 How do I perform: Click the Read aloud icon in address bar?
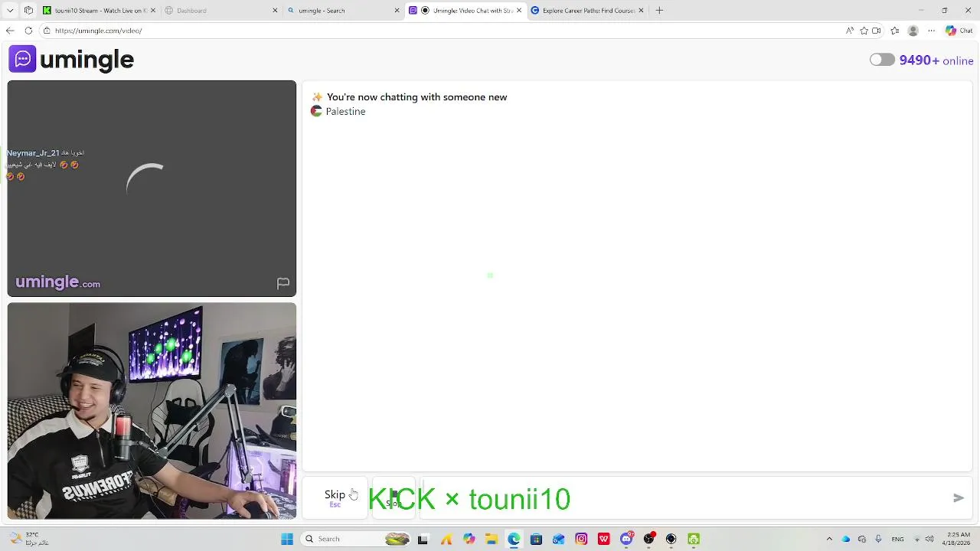coord(849,31)
